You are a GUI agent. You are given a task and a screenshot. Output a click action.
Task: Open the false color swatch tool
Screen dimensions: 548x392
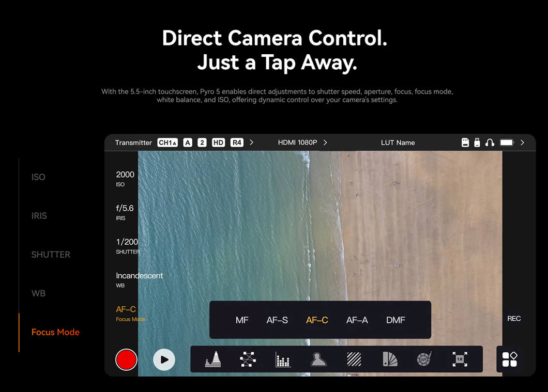(x=390, y=359)
